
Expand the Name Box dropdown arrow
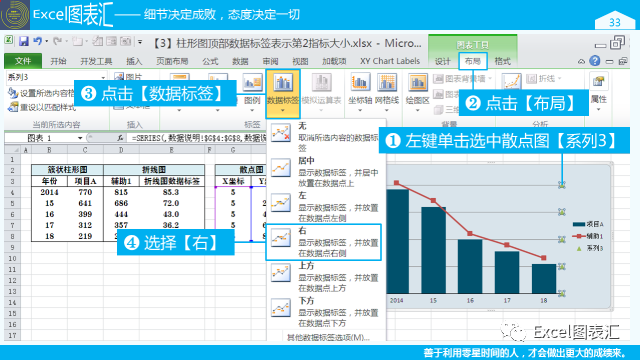point(80,138)
